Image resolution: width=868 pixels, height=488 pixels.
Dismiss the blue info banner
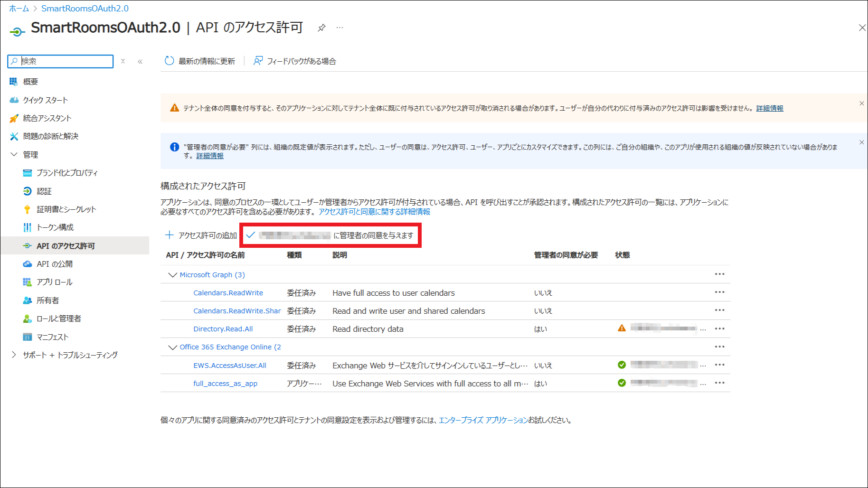click(x=861, y=142)
